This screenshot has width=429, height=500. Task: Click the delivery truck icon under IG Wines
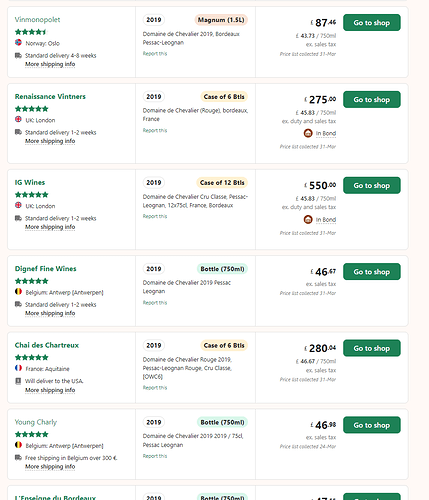[x=18, y=218]
